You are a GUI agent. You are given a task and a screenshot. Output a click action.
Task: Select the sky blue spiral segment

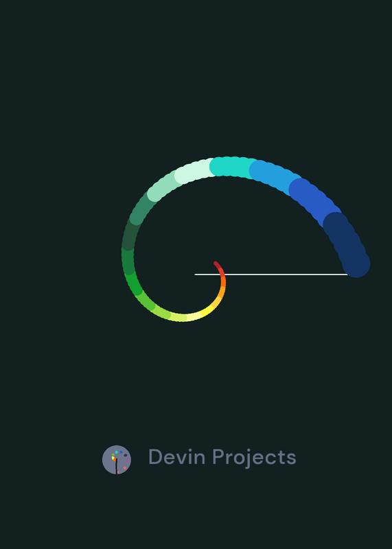[x=275, y=176]
